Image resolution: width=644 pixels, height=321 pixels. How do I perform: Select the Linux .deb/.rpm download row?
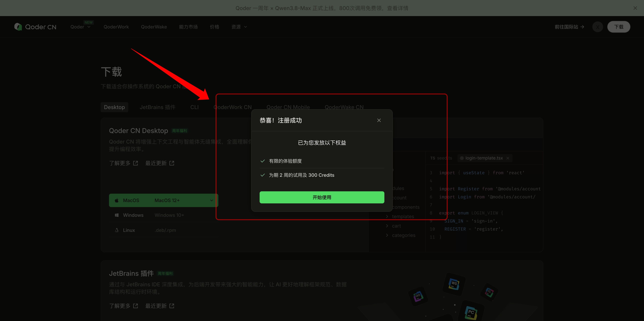[x=164, y=230]
